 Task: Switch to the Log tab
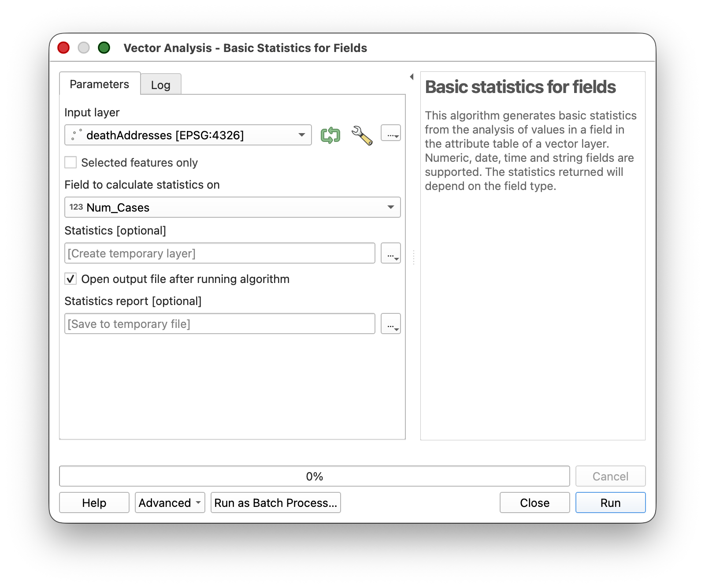pos(160,85)
